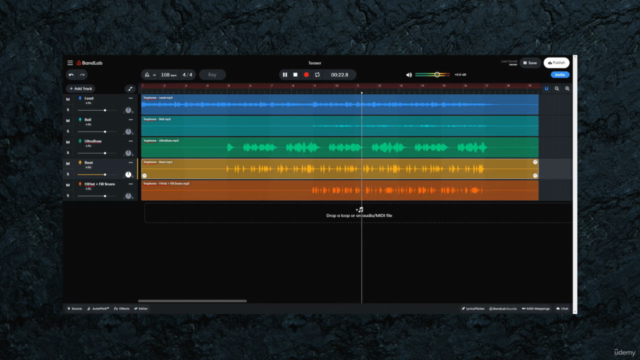Screen dimensions: 640x360
Task: Click the 108 bpm tempo field
Action: tap(169, 75)
